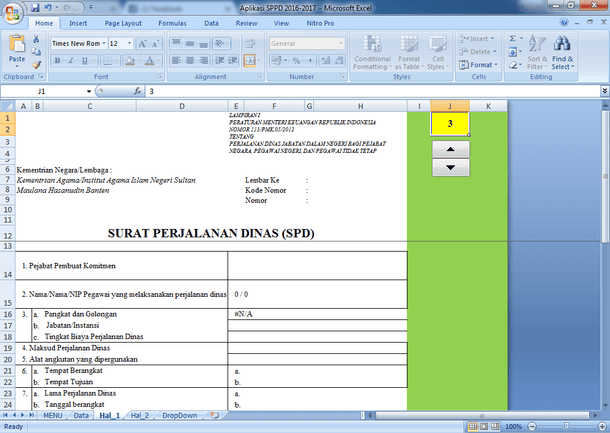Open Conditional Formatting menu
This screenshot has width=610, height=433.
point(372,53)
